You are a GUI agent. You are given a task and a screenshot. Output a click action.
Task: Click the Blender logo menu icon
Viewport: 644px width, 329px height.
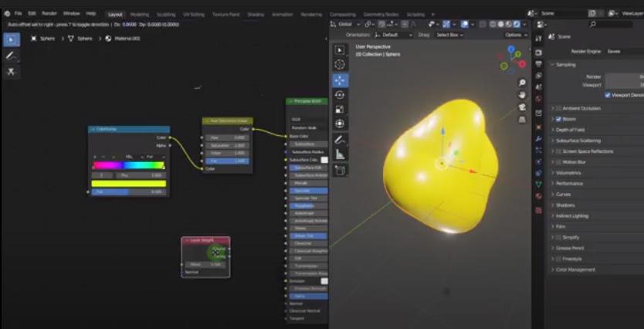[x=7, y=14]
